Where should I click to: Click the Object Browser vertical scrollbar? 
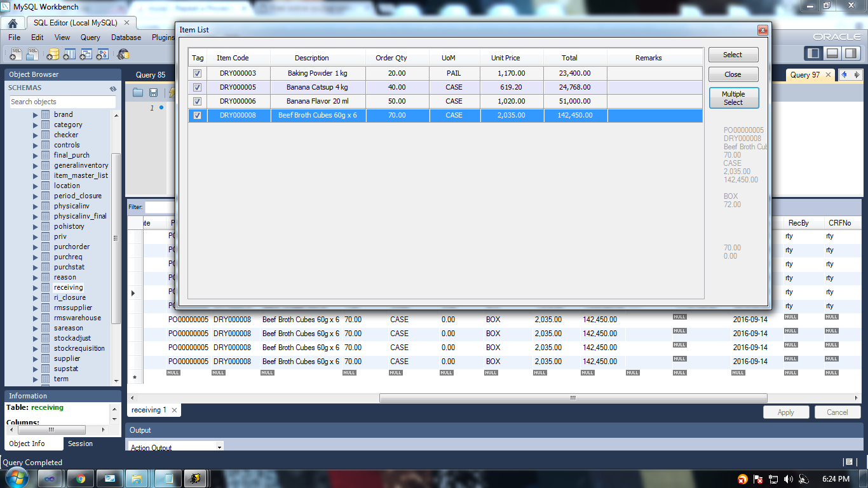tap(116, 239)
